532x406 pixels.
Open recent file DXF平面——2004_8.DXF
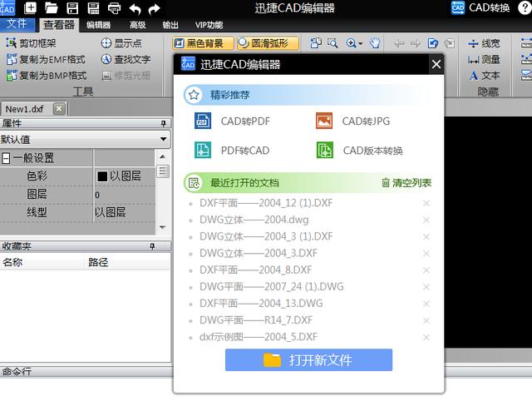point(255,270)
